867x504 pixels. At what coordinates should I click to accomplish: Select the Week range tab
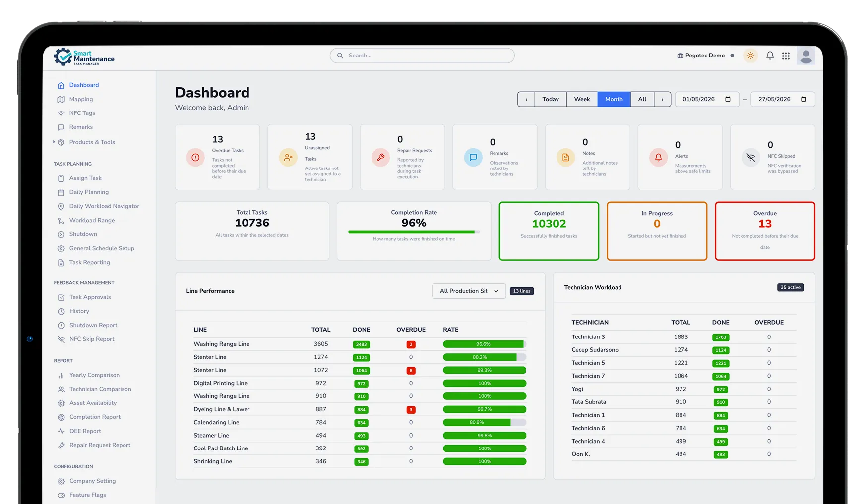click(x=582, y=99)
